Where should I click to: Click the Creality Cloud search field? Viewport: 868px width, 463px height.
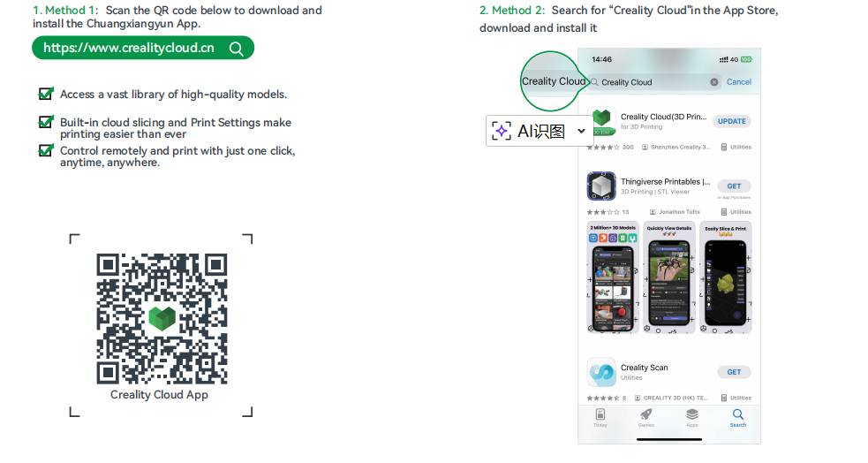point(654,82)
